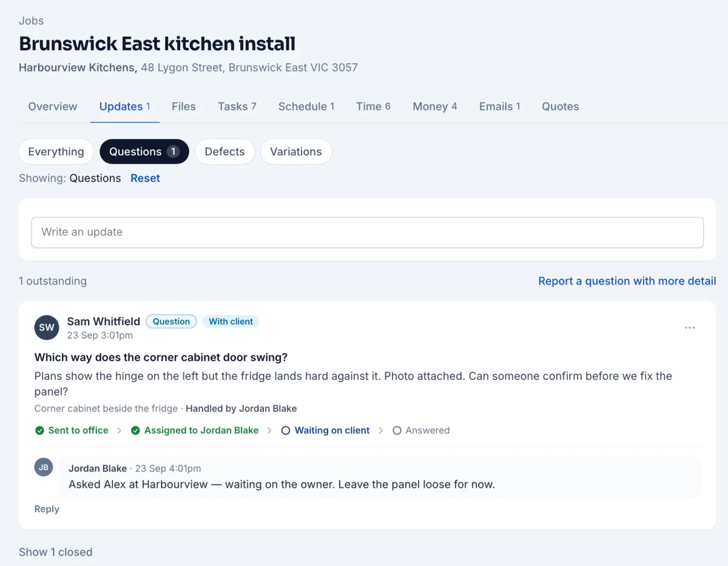Click the Harbourview Kitchens client name
728x566 pixels.
[78, 67]
